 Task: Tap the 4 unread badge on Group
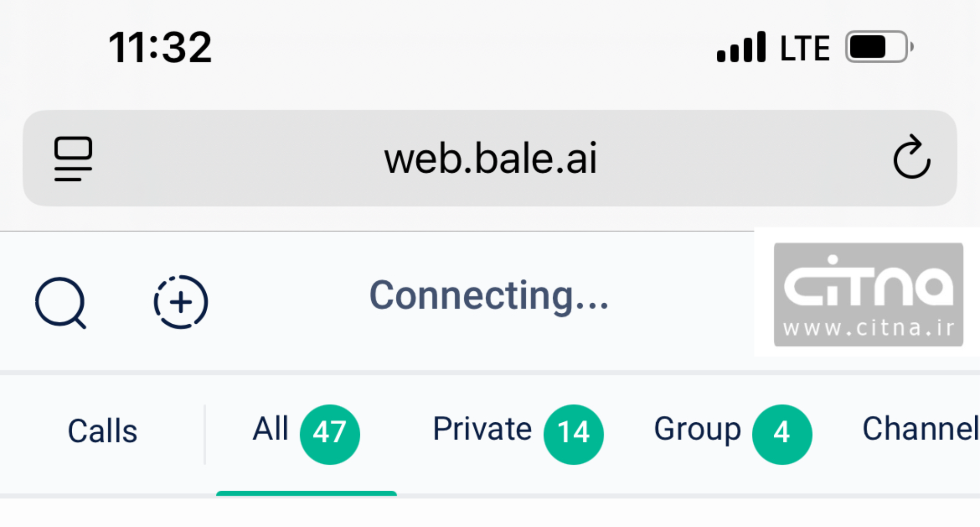[782, 434]
